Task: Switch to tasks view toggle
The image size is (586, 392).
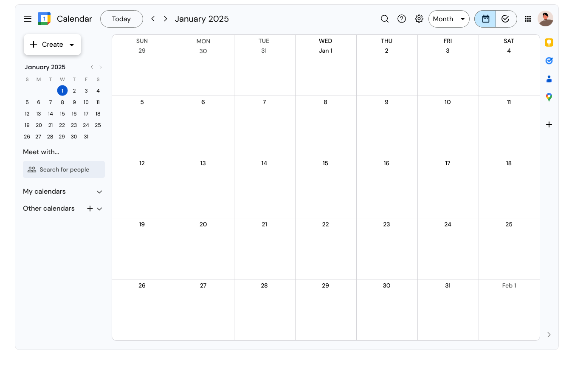Action: pos(506,19)
